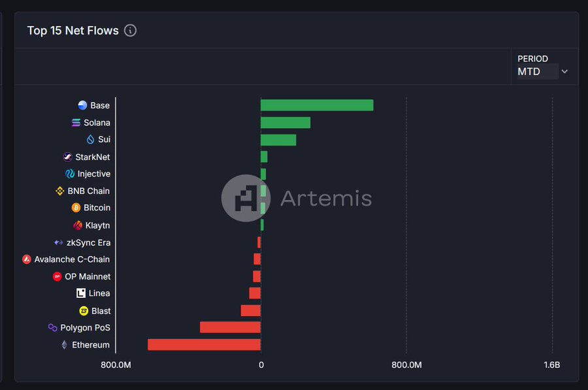The height and width of the screenshot is (390, 588).
Task: Select the Blast red outflow bar
Action: pos(250,310)
